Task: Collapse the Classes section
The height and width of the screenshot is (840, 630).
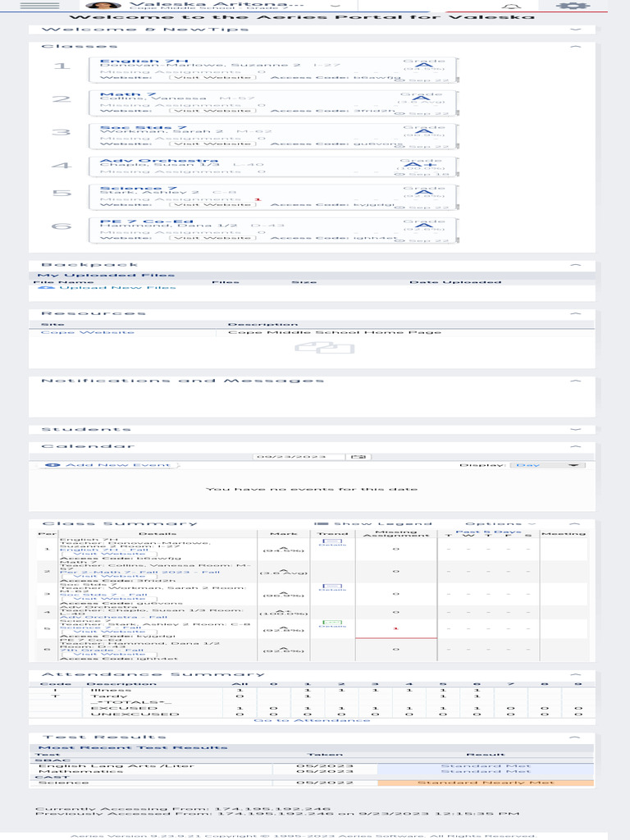Action: 576,47
